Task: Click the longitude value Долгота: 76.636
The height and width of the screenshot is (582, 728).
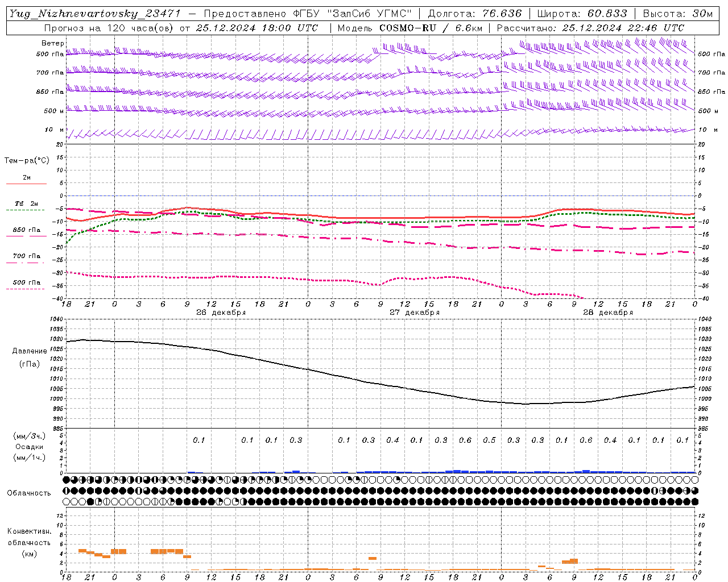Action: tap(475, 14)
